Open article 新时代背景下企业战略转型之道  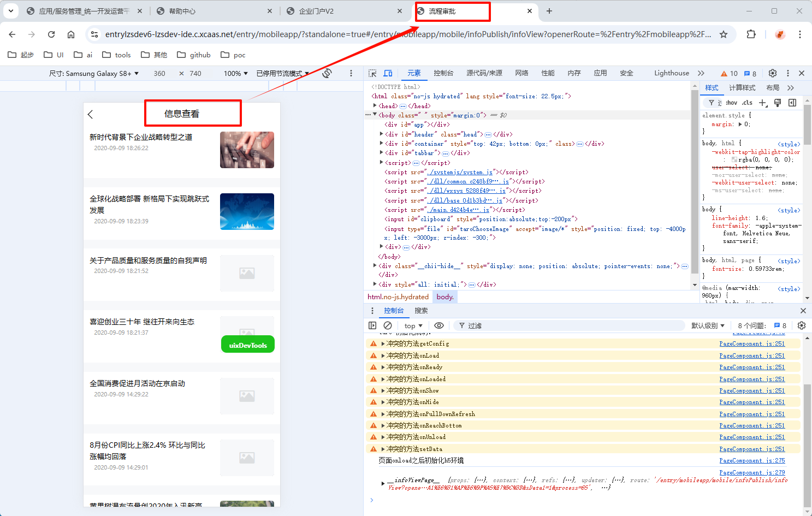[x=141, y=137]
